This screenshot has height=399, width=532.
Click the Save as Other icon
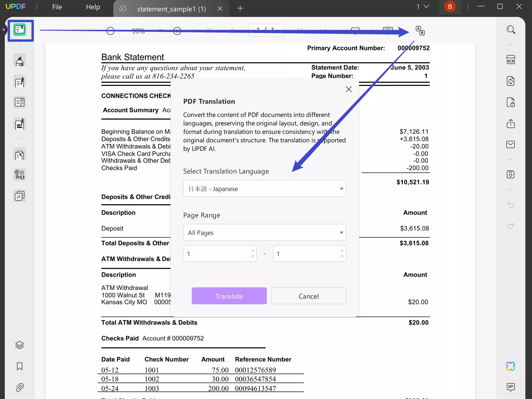point(511,174)
